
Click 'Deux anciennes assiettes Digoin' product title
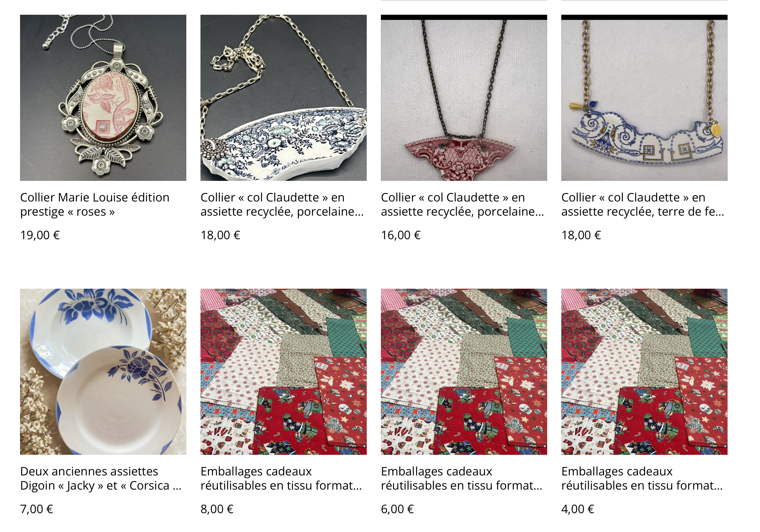(101, 478)
